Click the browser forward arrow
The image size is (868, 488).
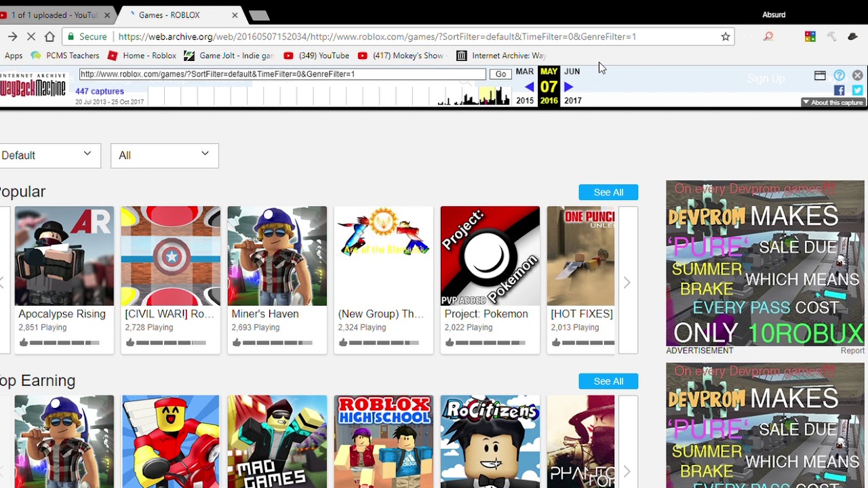(12, 37)
